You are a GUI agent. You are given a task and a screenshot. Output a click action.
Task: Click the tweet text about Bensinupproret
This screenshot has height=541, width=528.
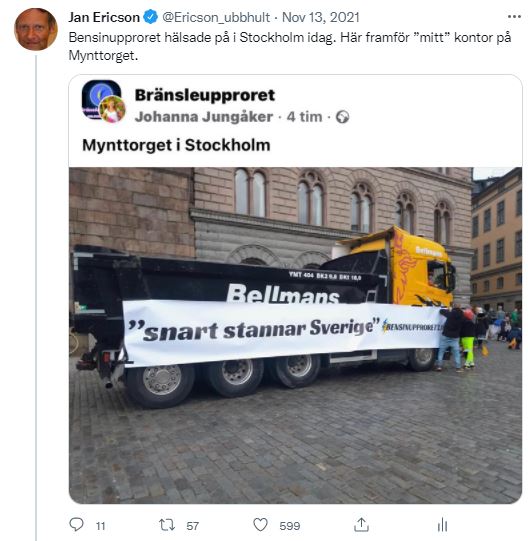290,46
